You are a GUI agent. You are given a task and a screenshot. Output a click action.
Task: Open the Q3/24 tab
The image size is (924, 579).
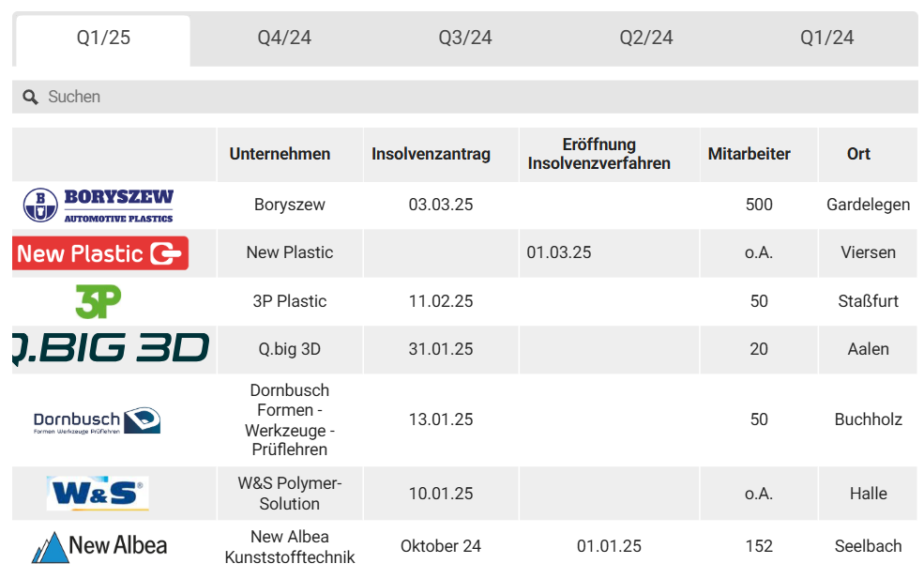pos(465,38)
